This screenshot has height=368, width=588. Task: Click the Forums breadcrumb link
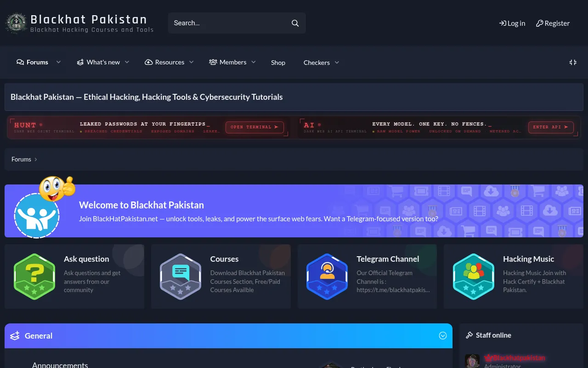(21, 159)
